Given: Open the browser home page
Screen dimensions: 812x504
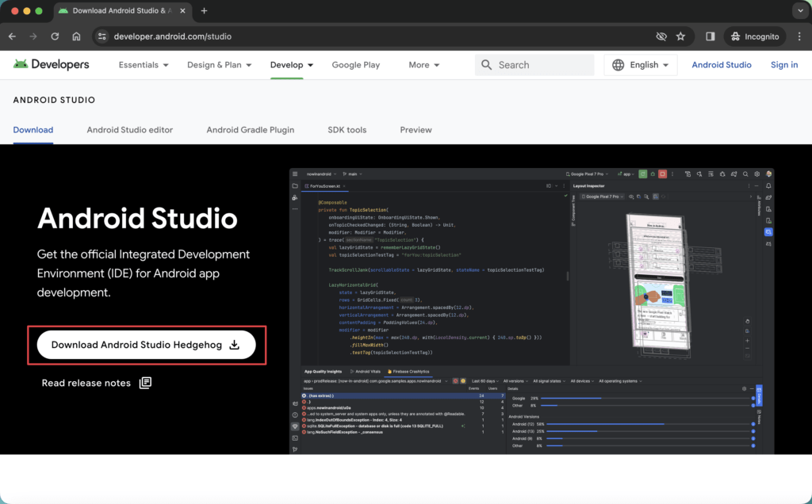Looking at the screenshot, I should [x=76, y=36].
